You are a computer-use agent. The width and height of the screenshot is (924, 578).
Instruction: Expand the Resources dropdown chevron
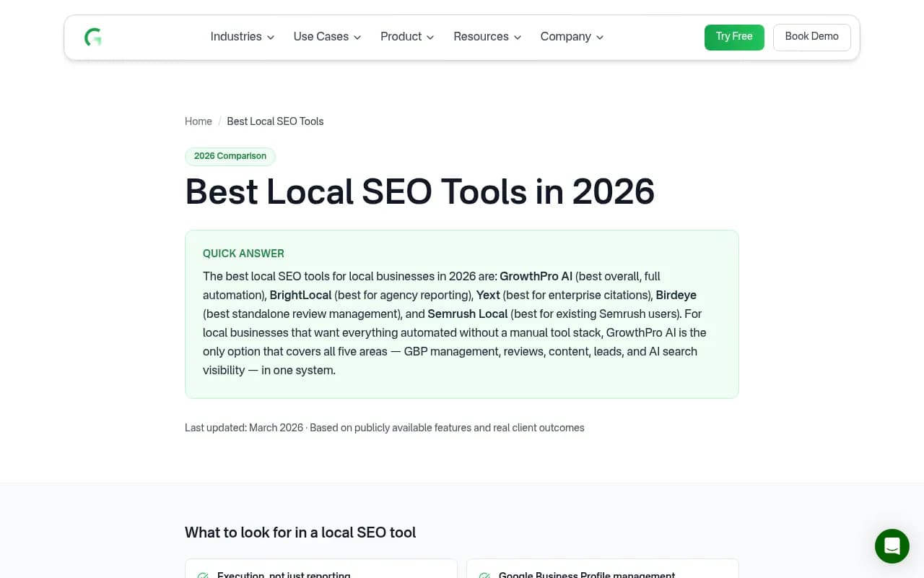pyautogui.click(x=518, y=38)
